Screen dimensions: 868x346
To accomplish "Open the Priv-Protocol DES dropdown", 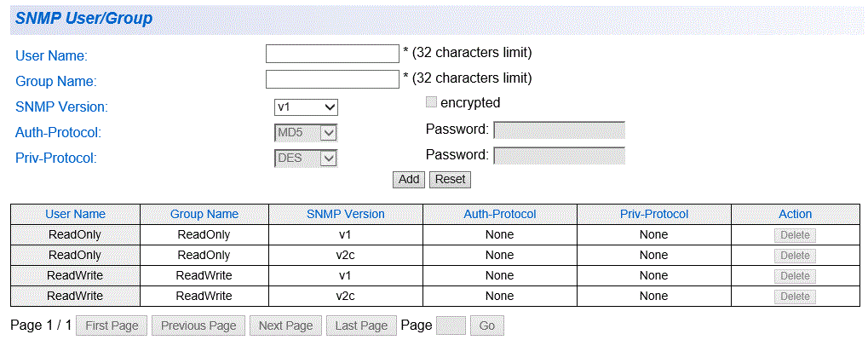I will (x=306, y=159).
